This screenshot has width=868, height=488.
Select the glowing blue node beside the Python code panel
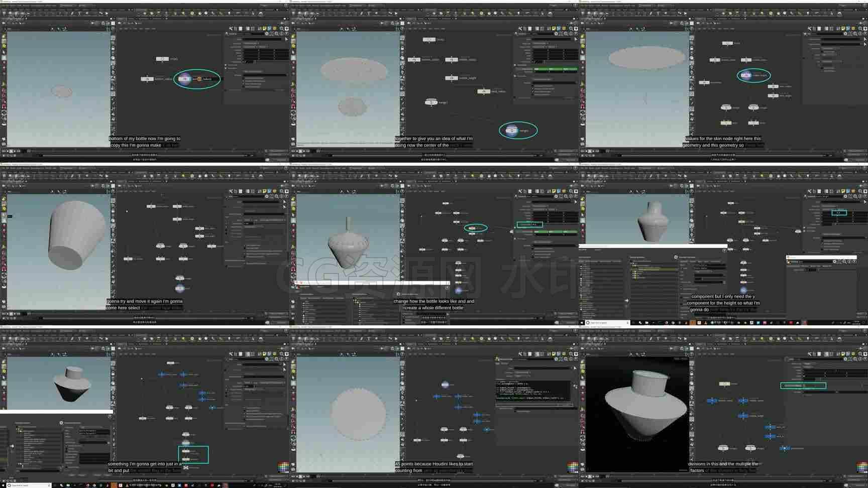445,385
